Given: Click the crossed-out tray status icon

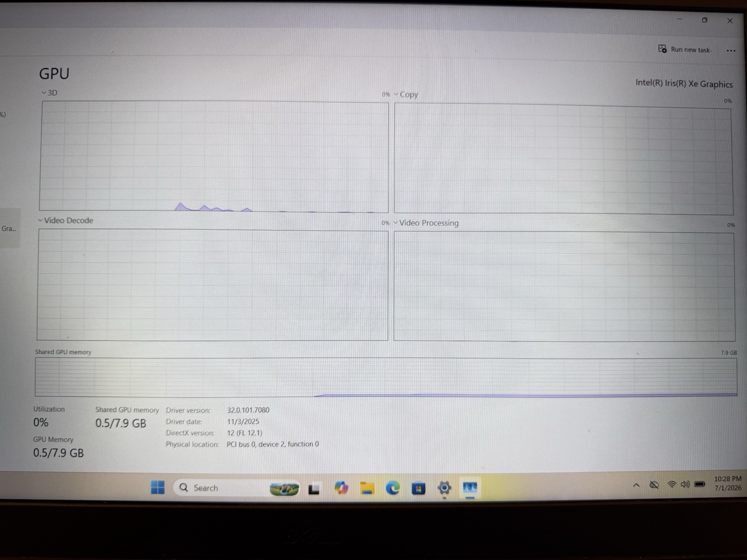Looking at the screenshot, I should 654,485.
